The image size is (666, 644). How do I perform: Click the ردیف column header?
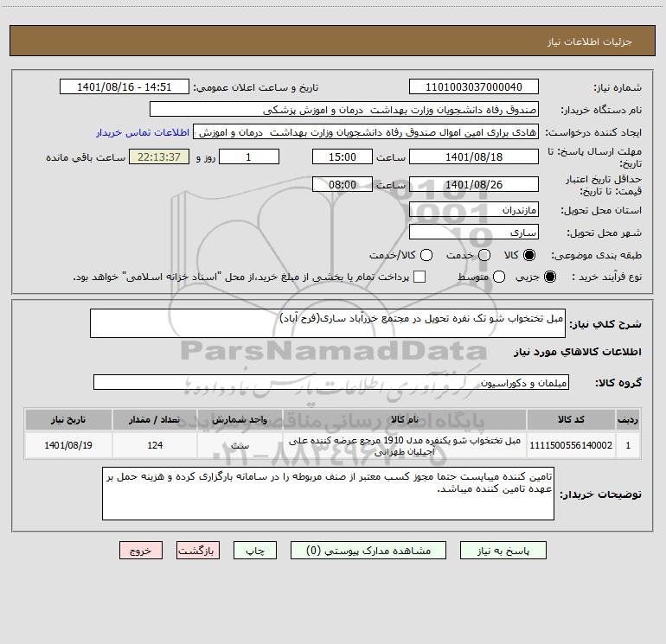click(628, 419)
